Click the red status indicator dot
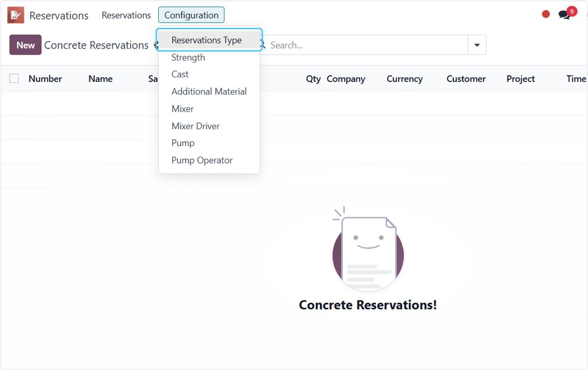Screen dimensions: 588x370 (546, 14)
